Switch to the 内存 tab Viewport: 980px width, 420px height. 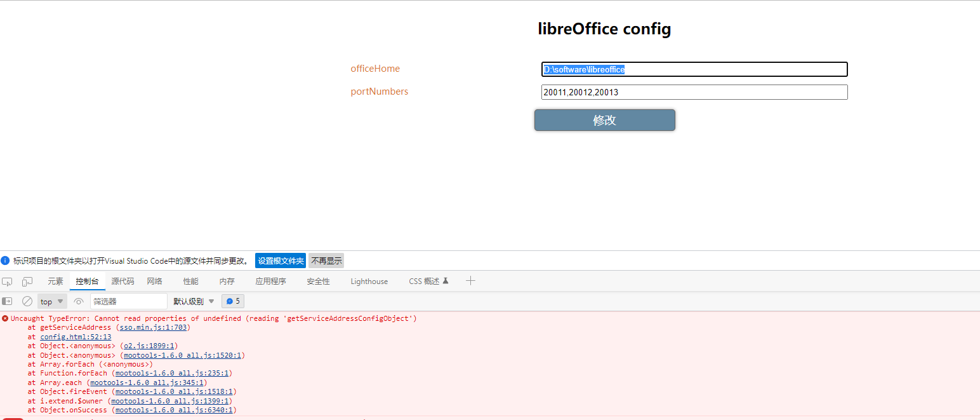[227, 281]
